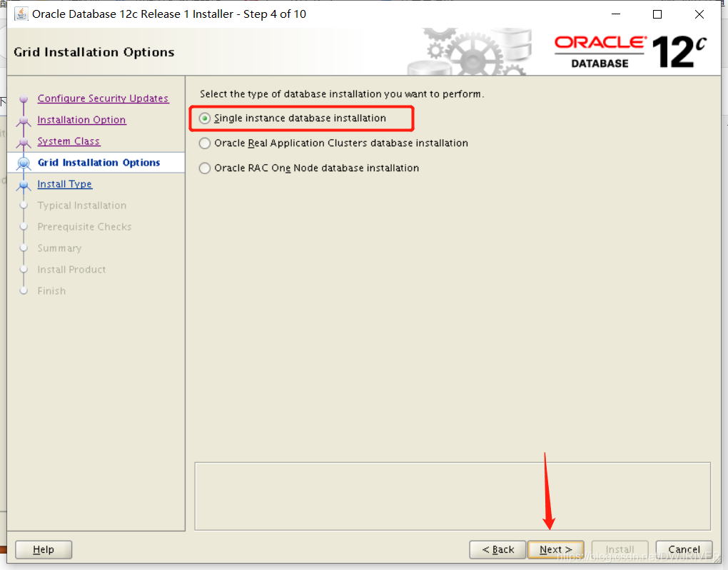This screenshot has height=570, width=728.
Task: Click Install Type step bullet icon
Action: tap(24, 185)
